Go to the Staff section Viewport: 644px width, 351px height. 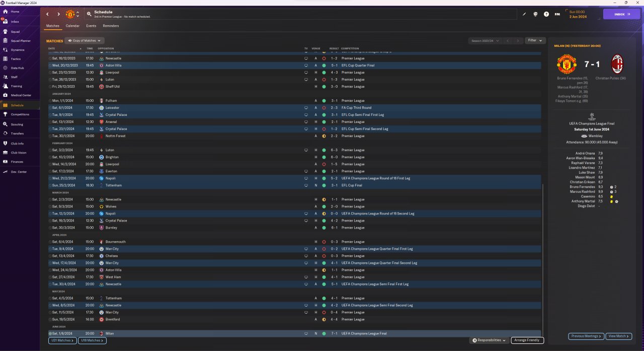pos(14,77)
